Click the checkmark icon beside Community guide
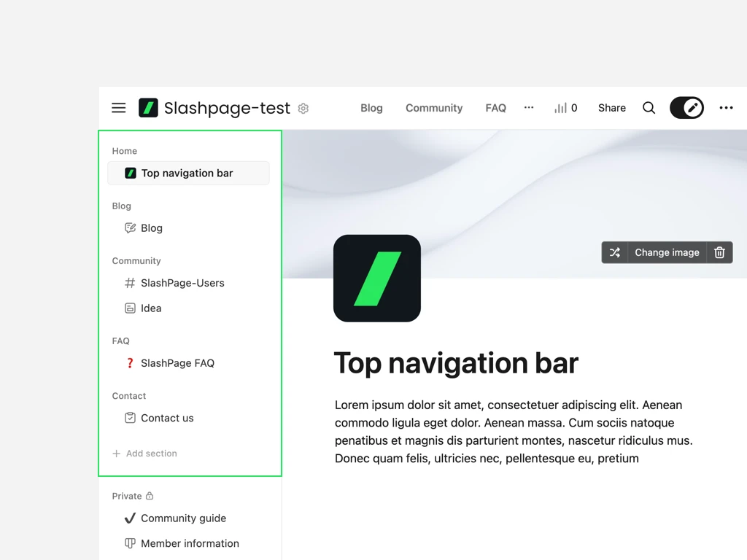 click(x=130, y=518)
